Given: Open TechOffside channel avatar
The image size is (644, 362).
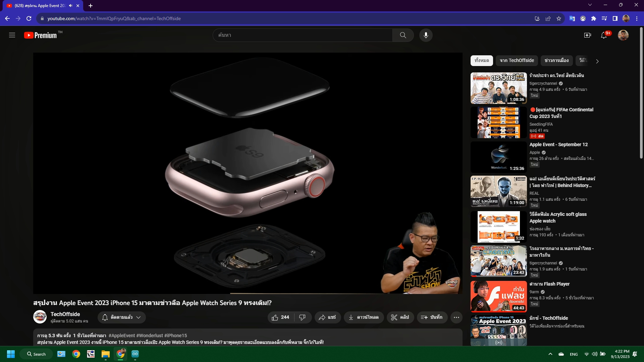Looking at the screenshot, I should pos(40,317).
